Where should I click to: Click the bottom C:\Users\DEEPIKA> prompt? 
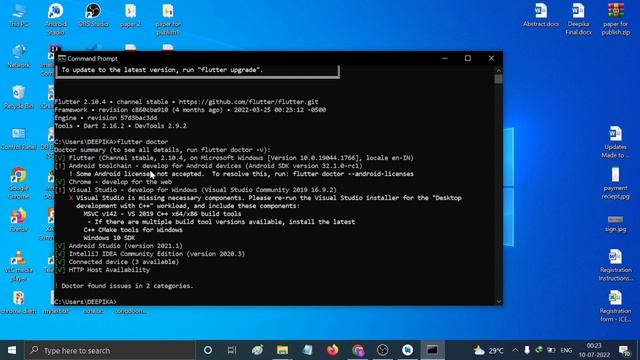[85, 302]
